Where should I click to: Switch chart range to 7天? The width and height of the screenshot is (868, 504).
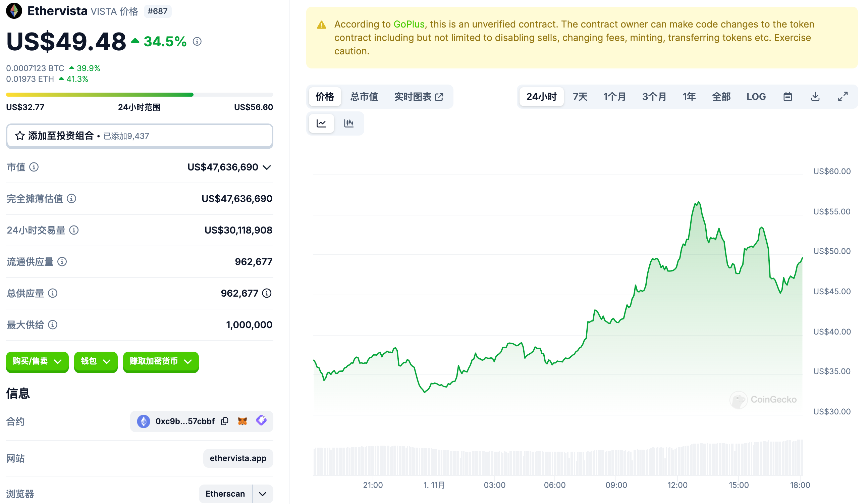[x=580, y=96]
